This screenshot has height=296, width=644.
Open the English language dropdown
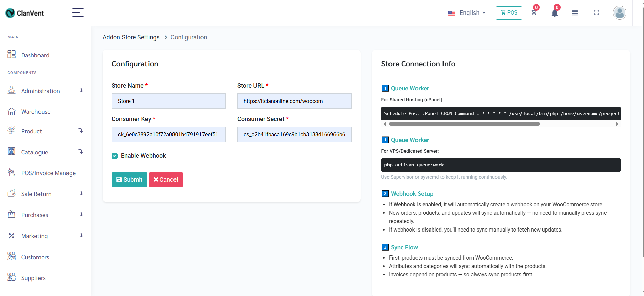pos(467,13)
